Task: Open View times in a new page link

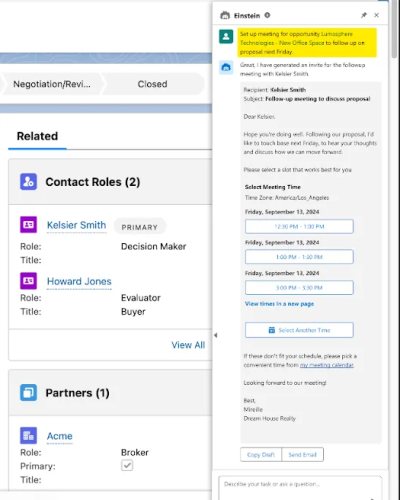Action: pyautogui.click(x=279, y=304)
